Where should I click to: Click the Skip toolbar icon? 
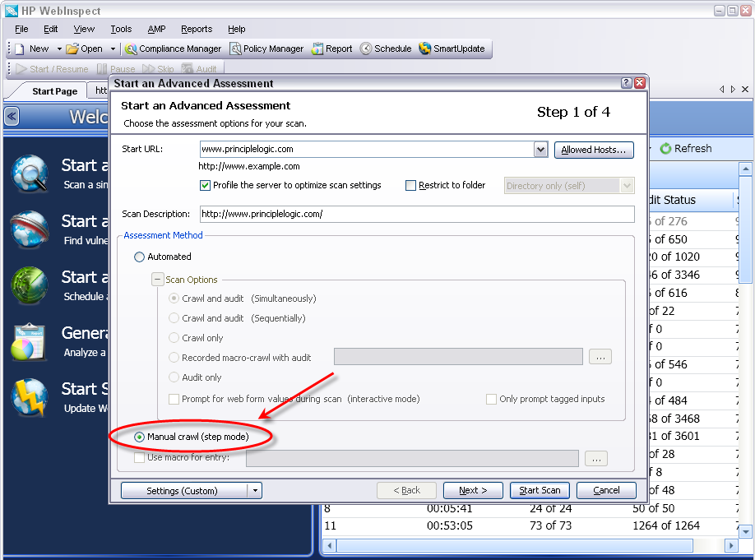click(x=148, y=69)
